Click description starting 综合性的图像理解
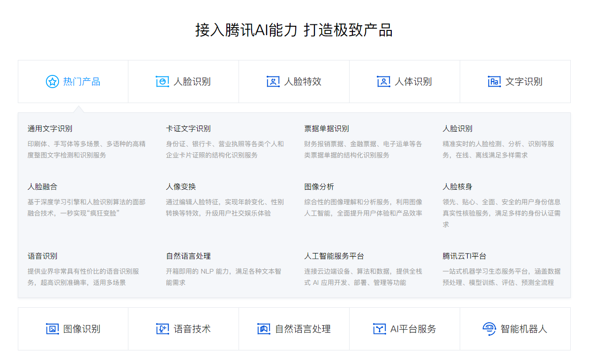Screen dimensions: 590x364 [363, 208]
